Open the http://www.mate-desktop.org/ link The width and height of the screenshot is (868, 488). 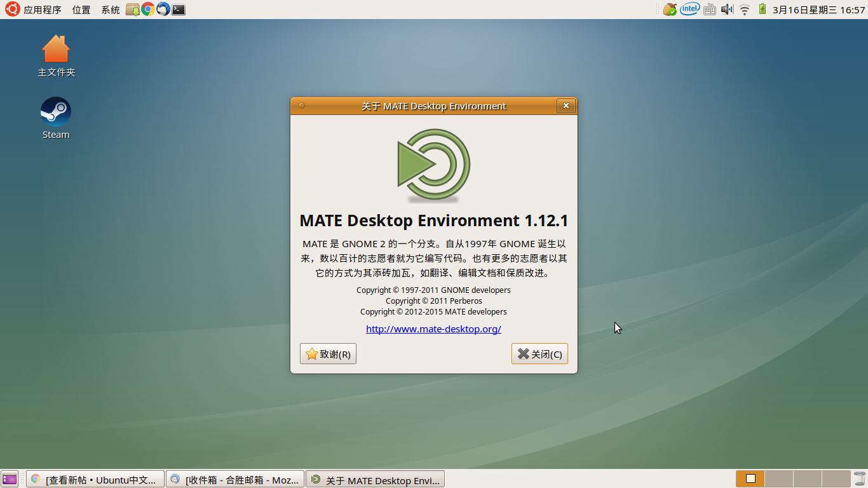434,329
